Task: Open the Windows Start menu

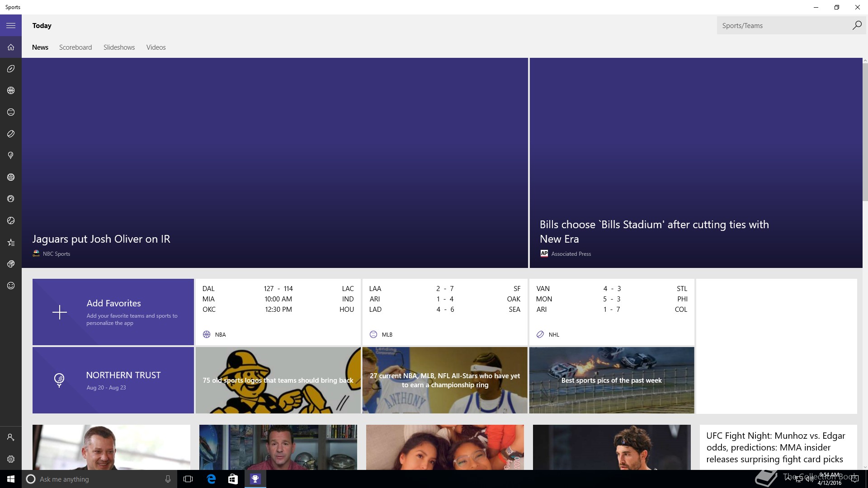Action: [x=11, y=479]
